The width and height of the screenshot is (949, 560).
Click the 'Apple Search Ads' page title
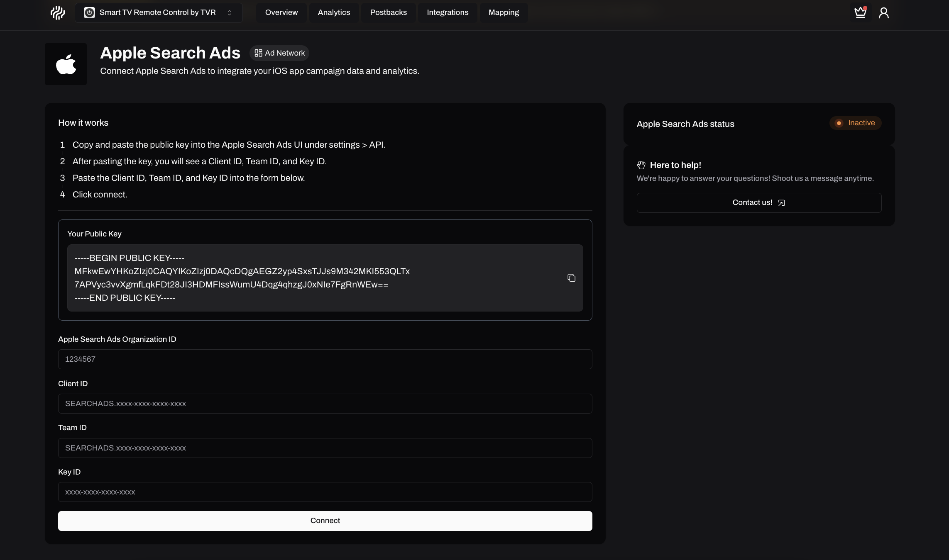(x=170, y=53)
